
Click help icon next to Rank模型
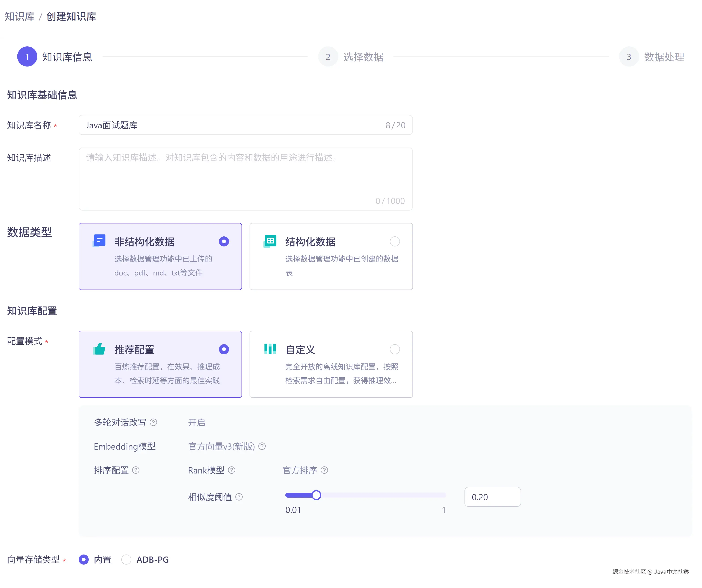pyautogui.click(x=232, y=470)
